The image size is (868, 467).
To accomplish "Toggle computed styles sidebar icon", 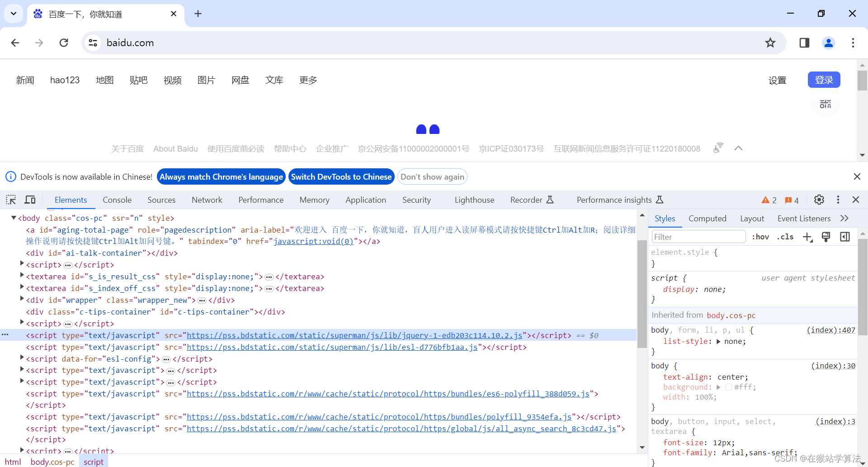I will click(x=845, y=237).
